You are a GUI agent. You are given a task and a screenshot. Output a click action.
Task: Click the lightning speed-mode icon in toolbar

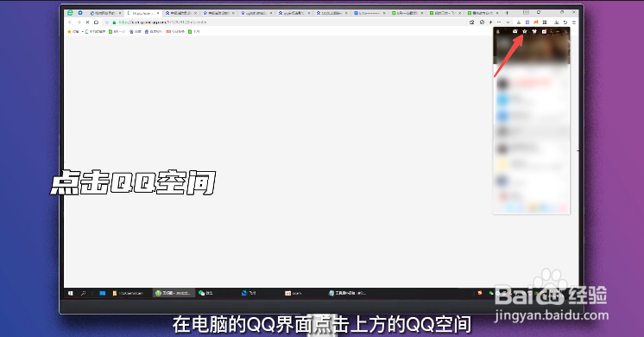point(490,22)
